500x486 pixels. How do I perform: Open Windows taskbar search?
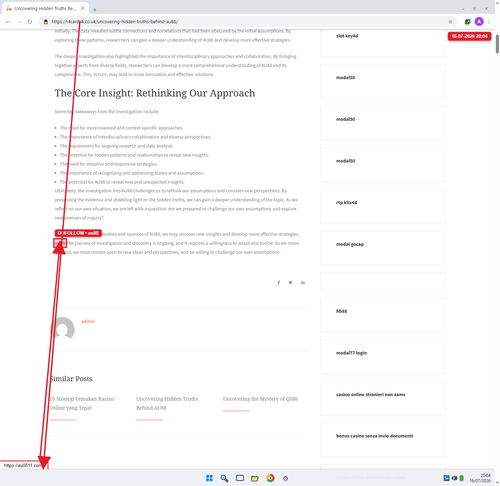tap(224, 478)
